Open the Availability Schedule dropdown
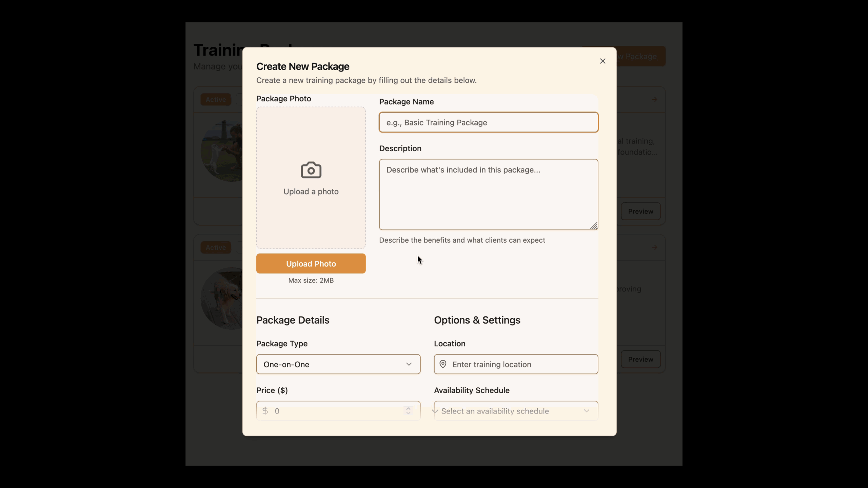Viewport: 868px width, 488px height. click(515, 411)
